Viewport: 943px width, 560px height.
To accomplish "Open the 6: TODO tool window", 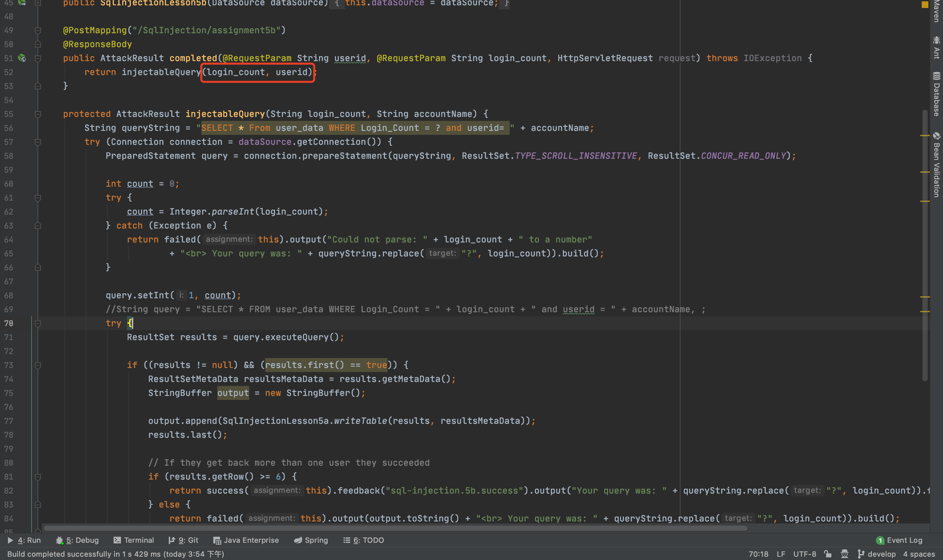I will 363,540.
